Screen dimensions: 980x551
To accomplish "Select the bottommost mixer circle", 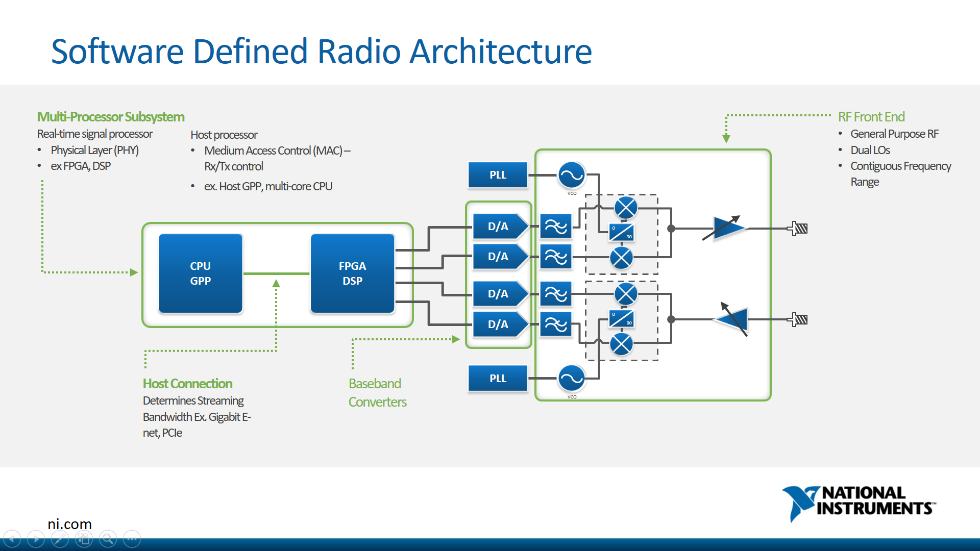I will point(622,344).
